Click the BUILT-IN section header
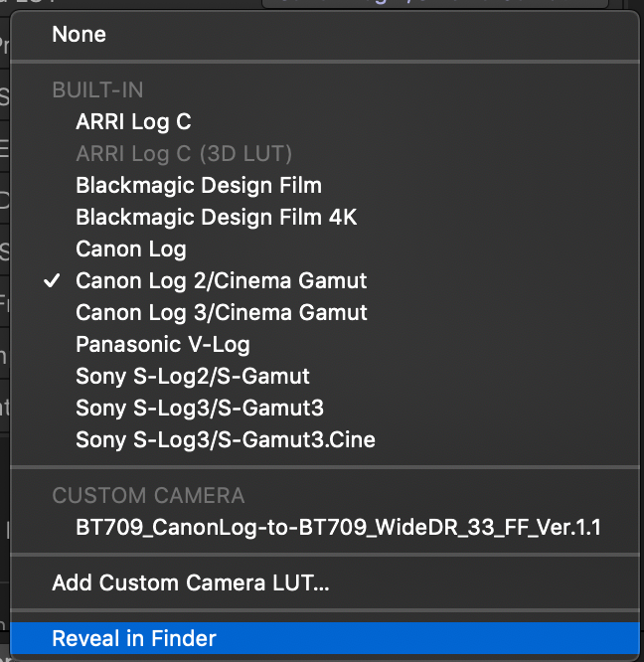Screen dimensions: 644x662 97,90
